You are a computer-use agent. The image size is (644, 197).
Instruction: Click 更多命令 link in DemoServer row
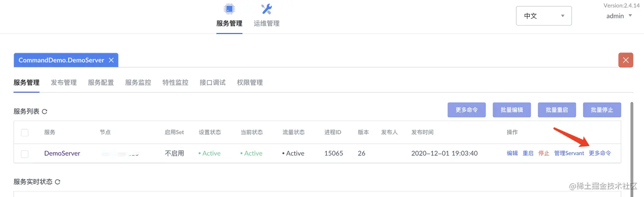(600, 154)
